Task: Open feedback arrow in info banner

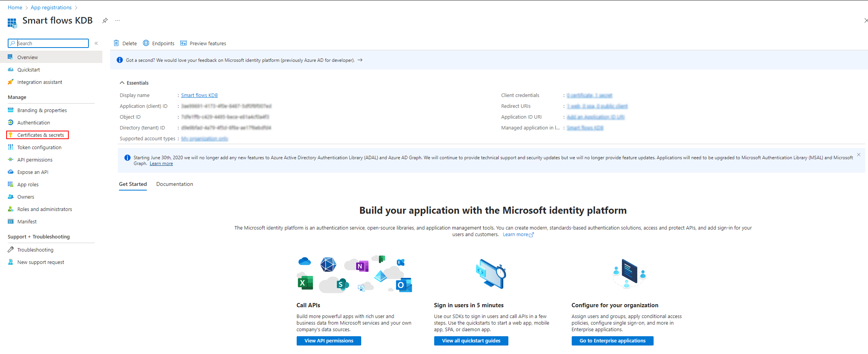Action: pyautogui.click(x=360, y=60)
